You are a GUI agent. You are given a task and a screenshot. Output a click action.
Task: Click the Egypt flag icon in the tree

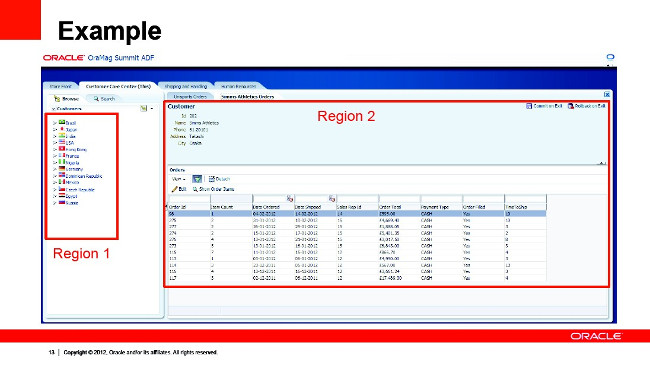(x=62, y=196)
